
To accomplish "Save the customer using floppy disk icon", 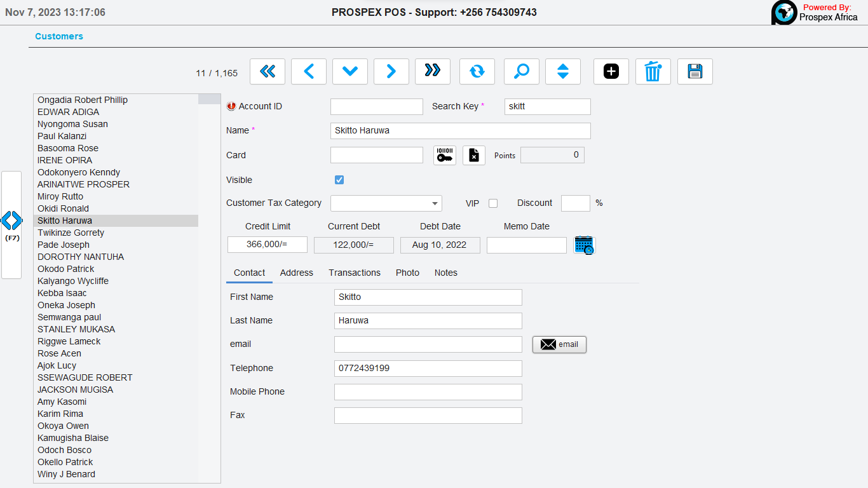I will pos(695,72).
